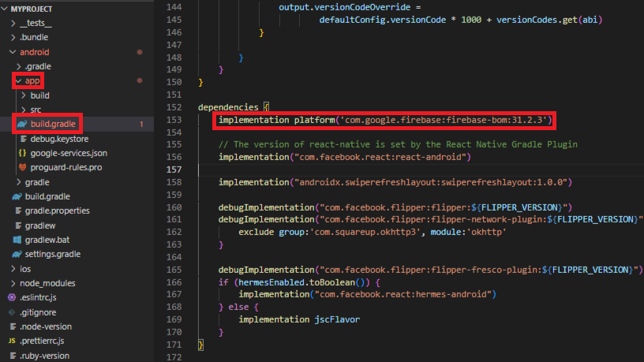Open app build.gradle file
The height and width of the screenshot is (362, 644).
click(x=53, y=124)
